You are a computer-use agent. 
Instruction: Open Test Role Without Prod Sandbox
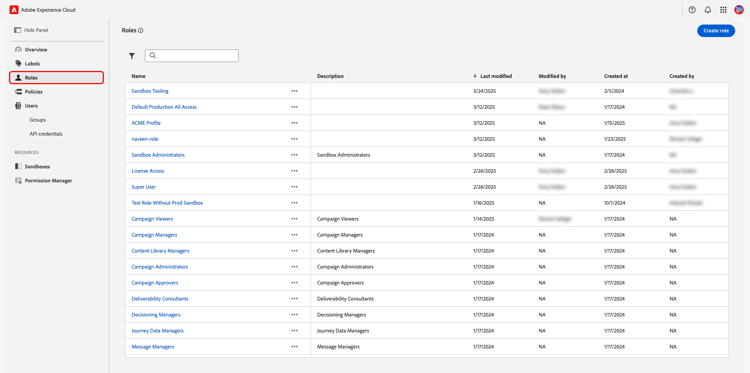(x=167, y=203)
